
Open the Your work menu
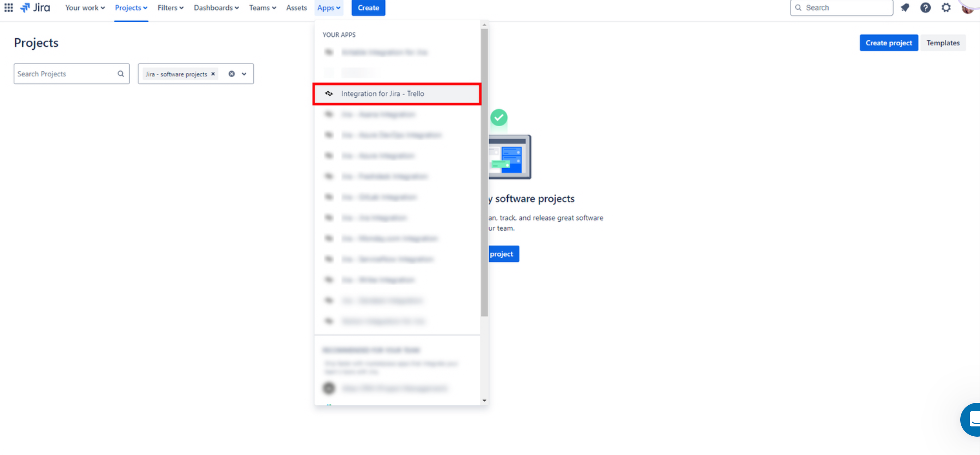pos(85,8)
